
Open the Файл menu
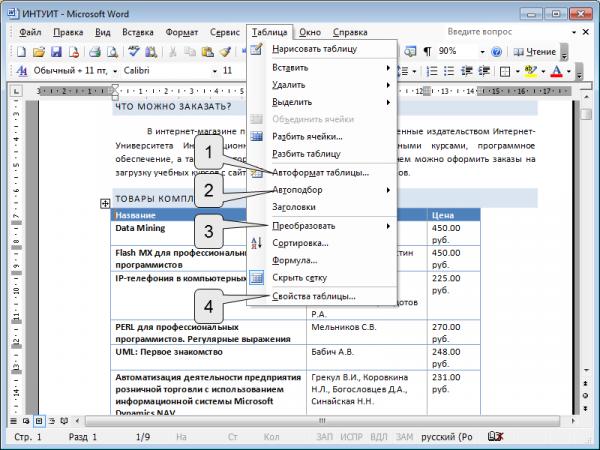pos(30,32)
